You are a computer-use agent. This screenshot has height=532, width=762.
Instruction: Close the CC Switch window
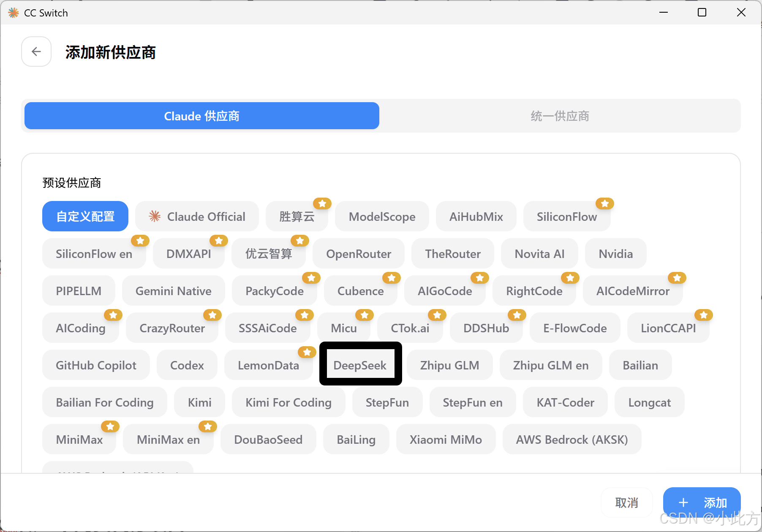click(741, 12)
